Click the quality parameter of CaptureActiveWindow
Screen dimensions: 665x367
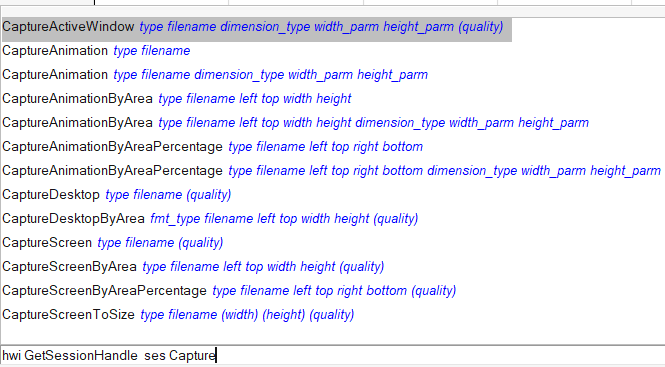[481, 27]
